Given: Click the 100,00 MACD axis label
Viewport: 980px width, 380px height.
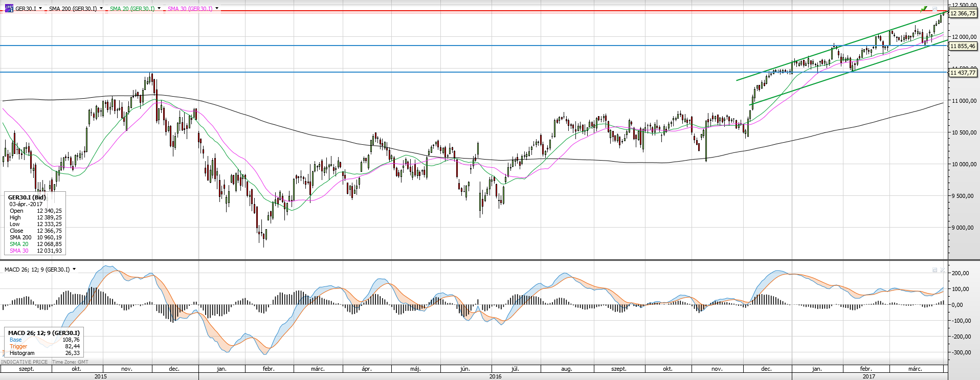Looking at the screenshot, I should 961,289.
